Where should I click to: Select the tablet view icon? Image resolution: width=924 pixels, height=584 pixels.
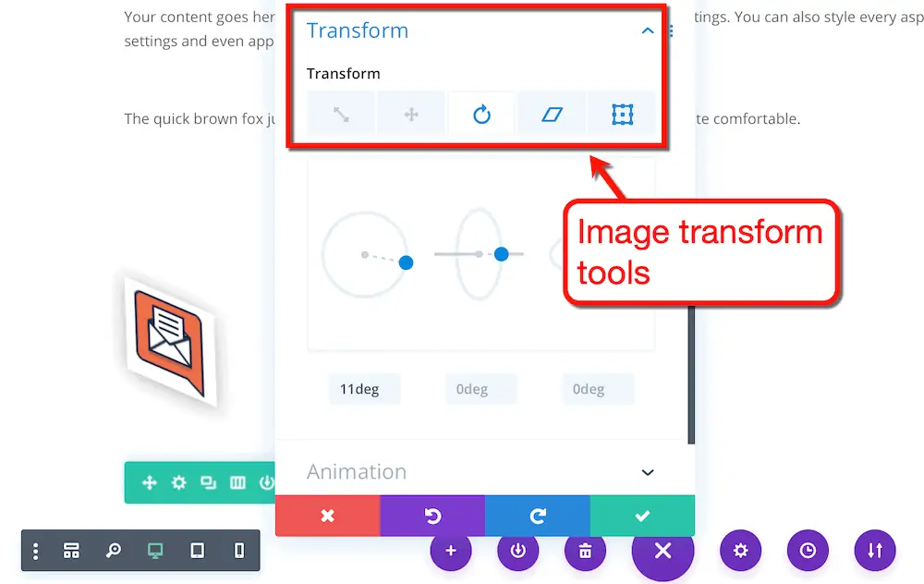pyautogui.click(x=198, y=551)
